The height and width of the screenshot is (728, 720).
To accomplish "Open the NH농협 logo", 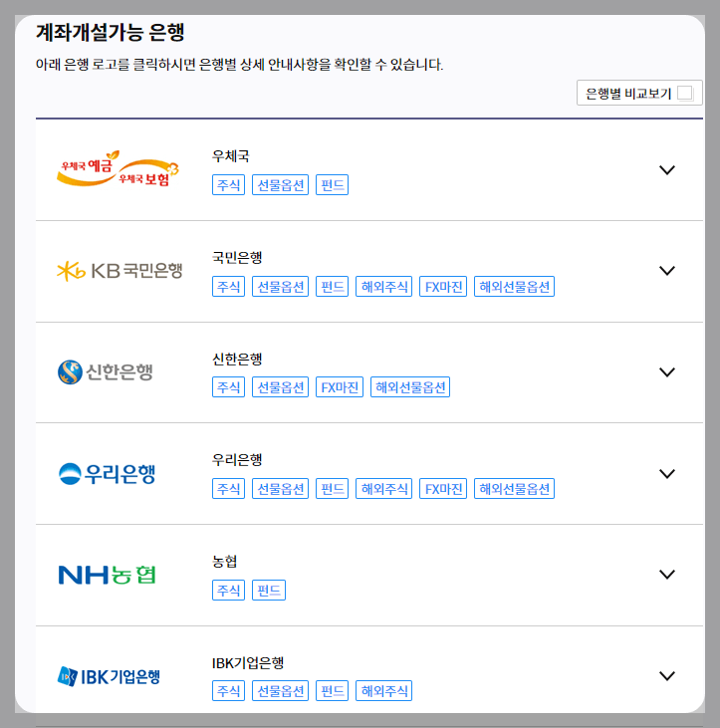I will pos(107,575).
